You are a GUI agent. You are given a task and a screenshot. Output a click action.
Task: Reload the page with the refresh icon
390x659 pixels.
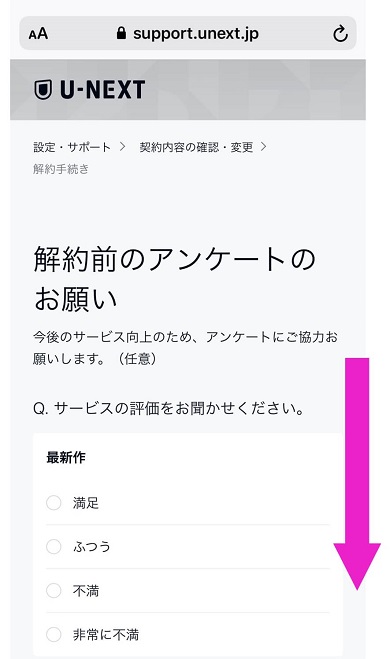pos(340,33)
